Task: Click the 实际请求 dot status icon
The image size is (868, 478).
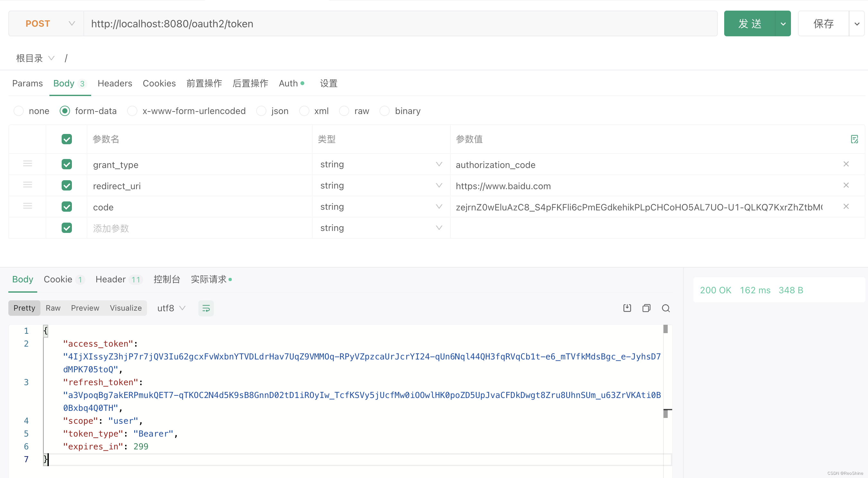Action: tap(233, 279)
